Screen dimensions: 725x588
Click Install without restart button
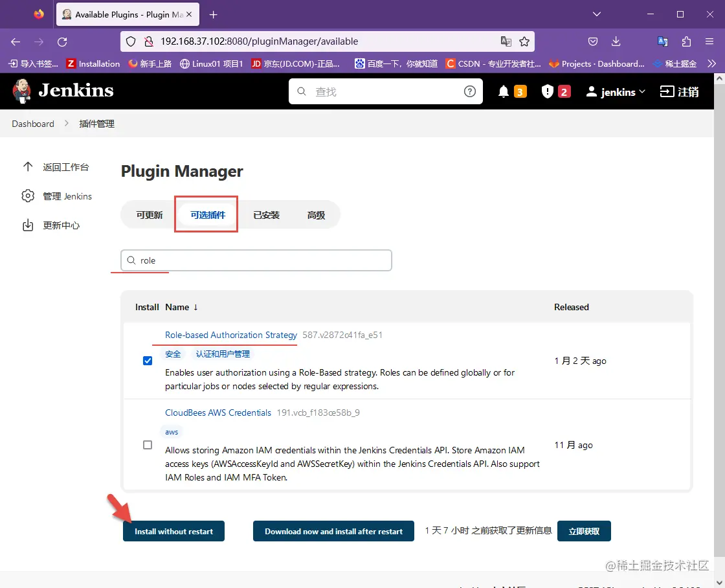[174, 531]
